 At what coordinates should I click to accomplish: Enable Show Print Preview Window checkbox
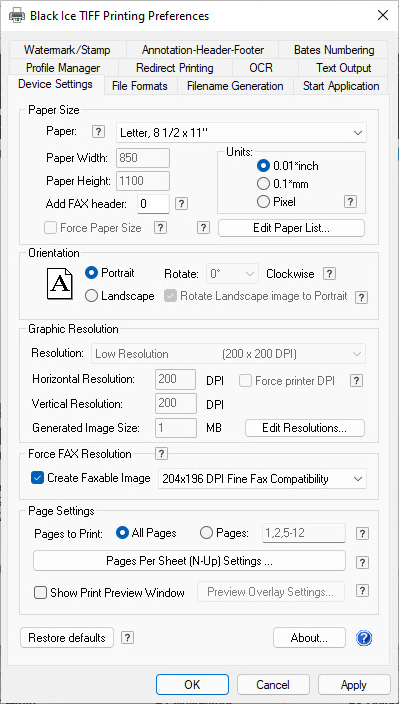click(x=40, y=593)
